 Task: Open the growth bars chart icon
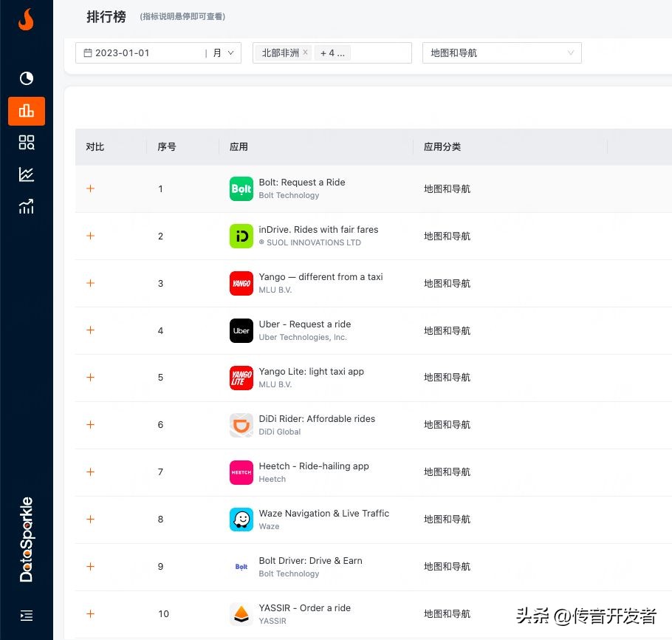pos(27,207)
